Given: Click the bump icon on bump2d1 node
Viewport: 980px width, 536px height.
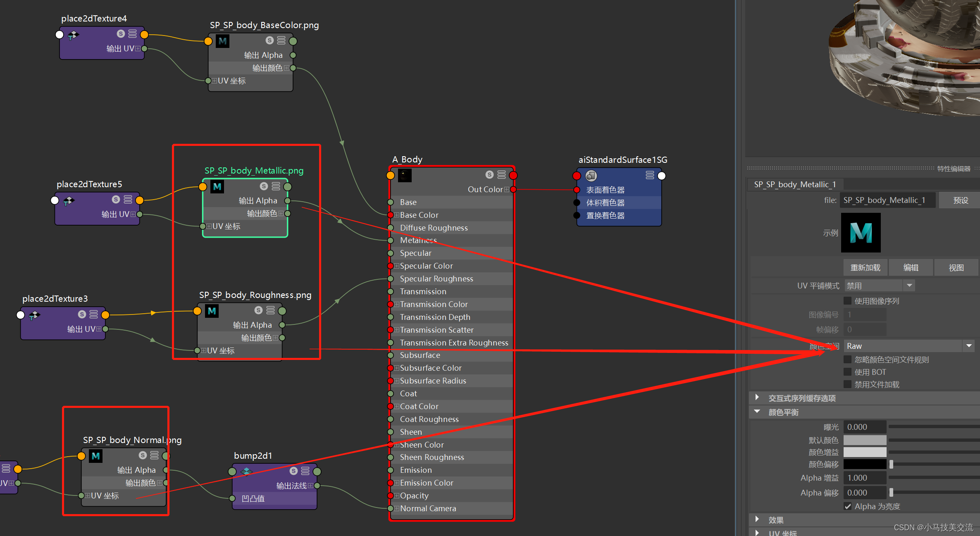Looking at the screenshot, I should [x=247, y=471].
